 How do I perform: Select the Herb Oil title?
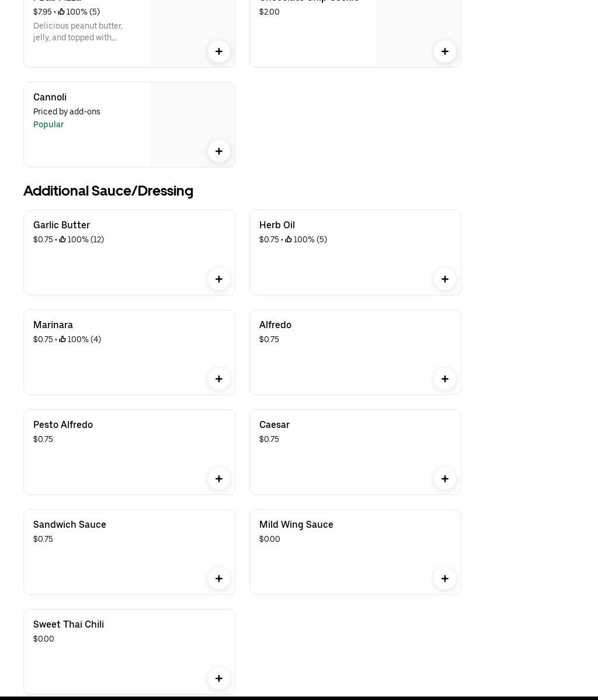pos(277,225)
